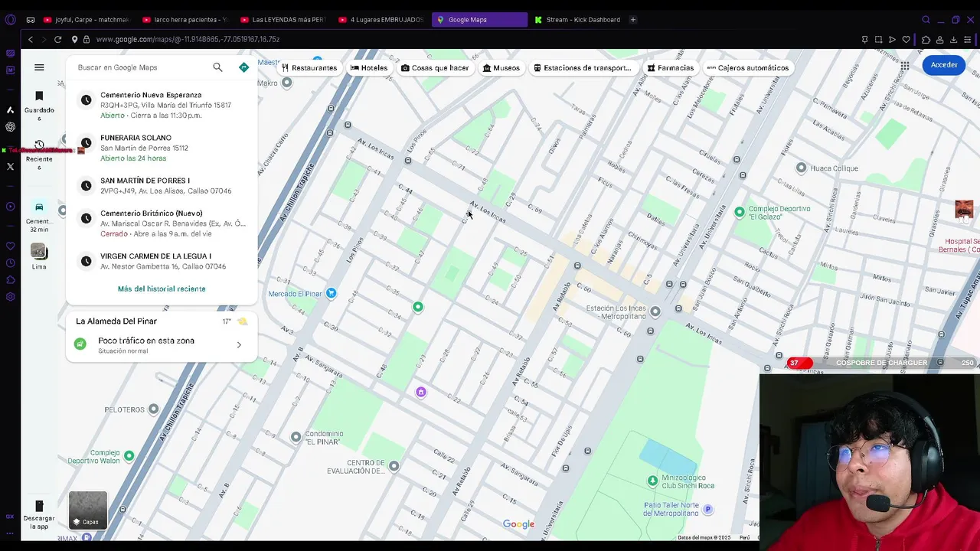Select the Cosas que hacer chip

pos(435,67)
